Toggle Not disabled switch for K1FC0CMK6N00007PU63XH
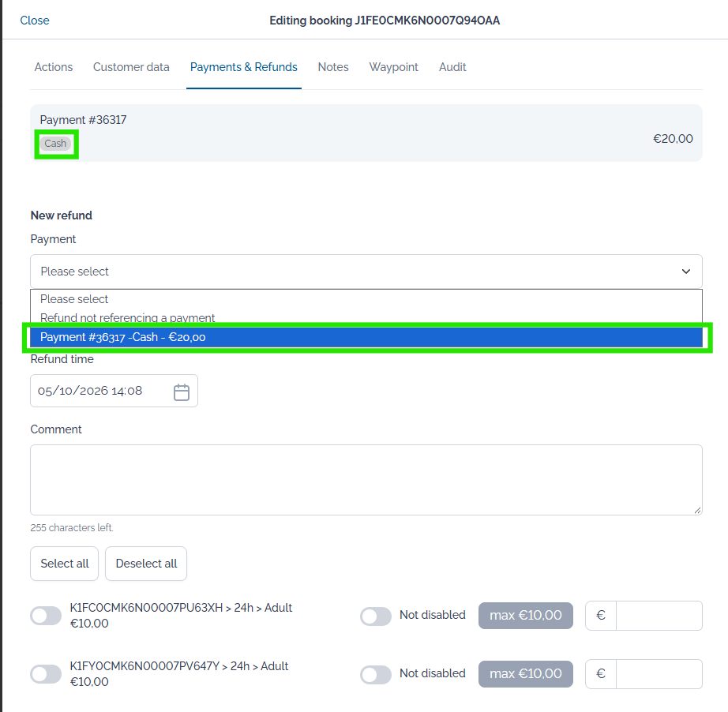728x712 pixels. [376, 616]
